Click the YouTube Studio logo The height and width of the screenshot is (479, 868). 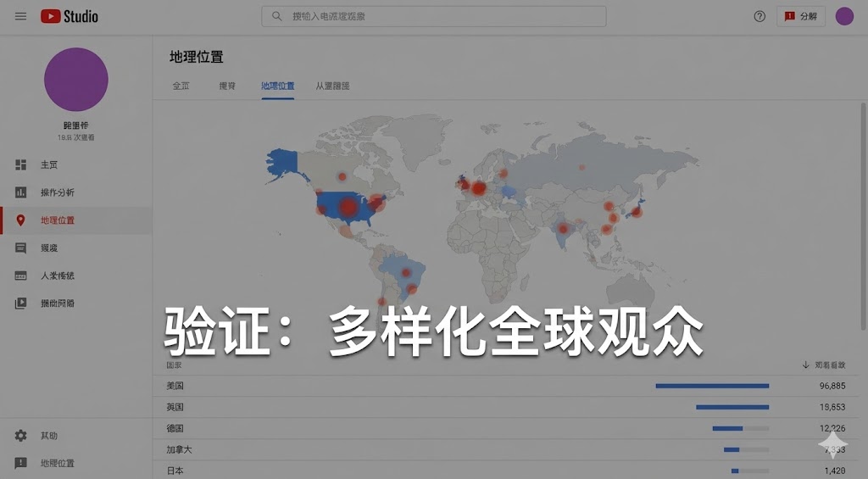point(70,16)
